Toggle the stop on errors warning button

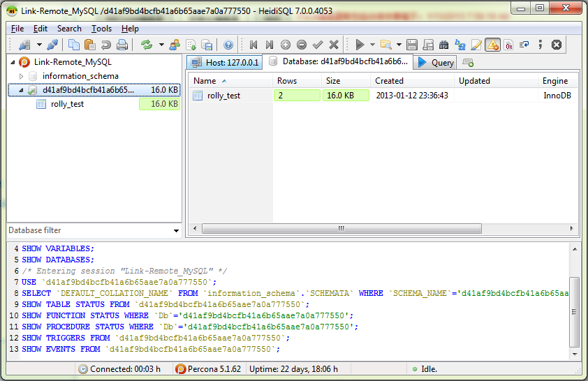pos(492,45)
